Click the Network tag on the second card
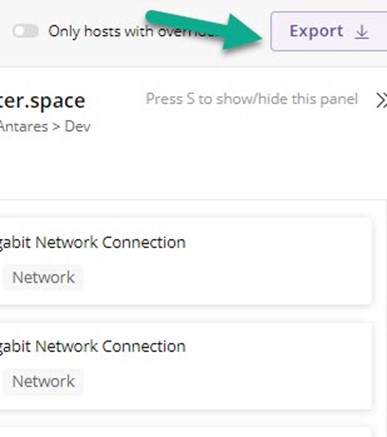 [43, 381]
